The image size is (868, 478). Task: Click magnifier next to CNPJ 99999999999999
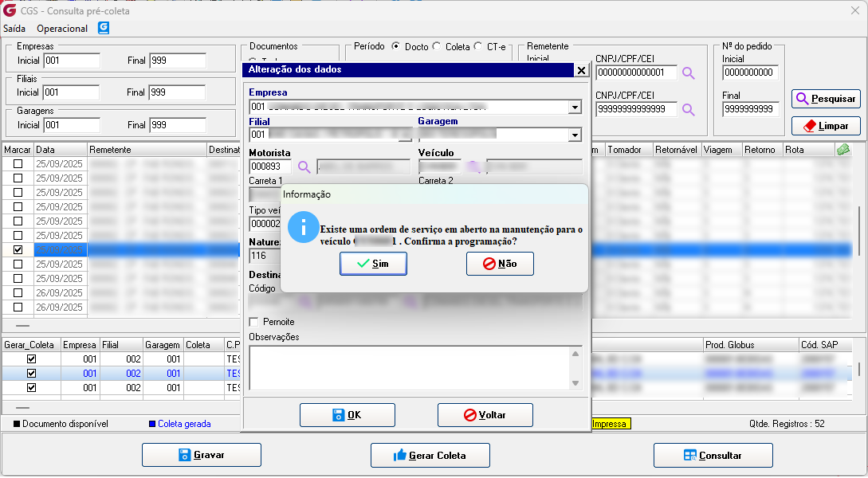[x=688, y=110]
